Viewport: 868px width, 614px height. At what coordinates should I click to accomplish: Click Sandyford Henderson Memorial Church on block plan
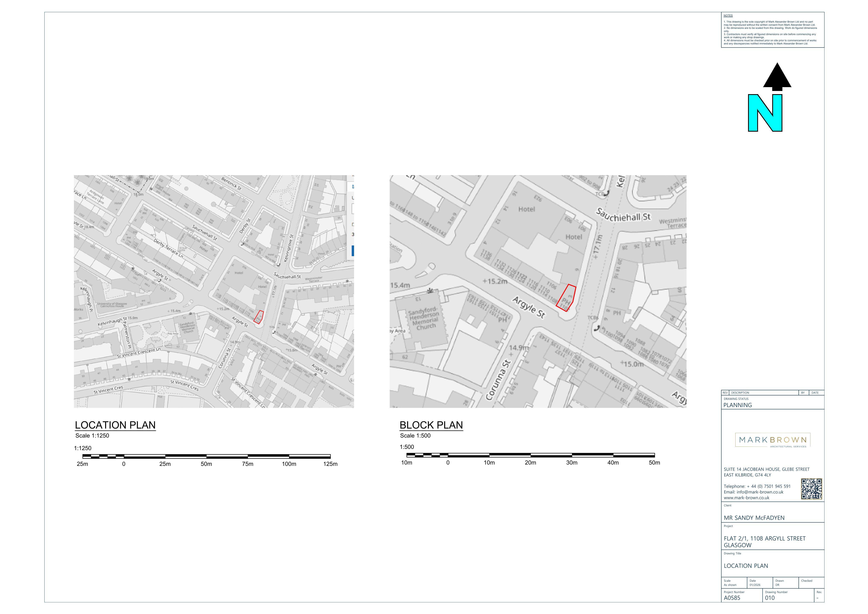pos(424,318)
